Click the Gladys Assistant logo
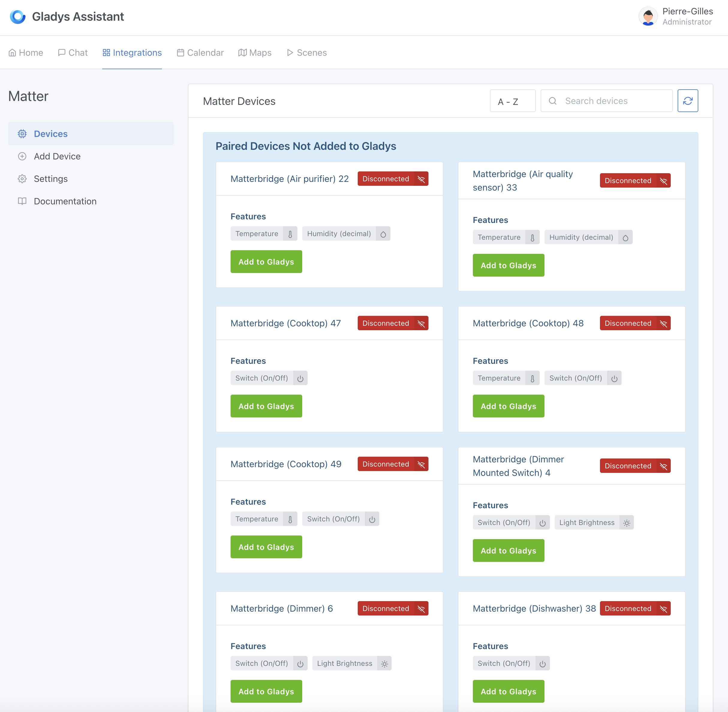728x712 pixels. 18,16
